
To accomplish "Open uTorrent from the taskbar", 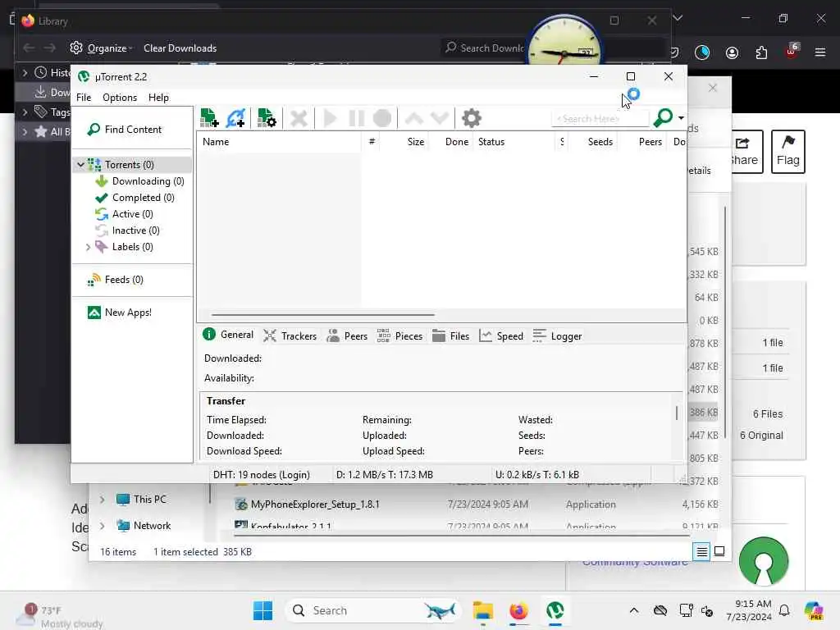I will click(555, 610).
